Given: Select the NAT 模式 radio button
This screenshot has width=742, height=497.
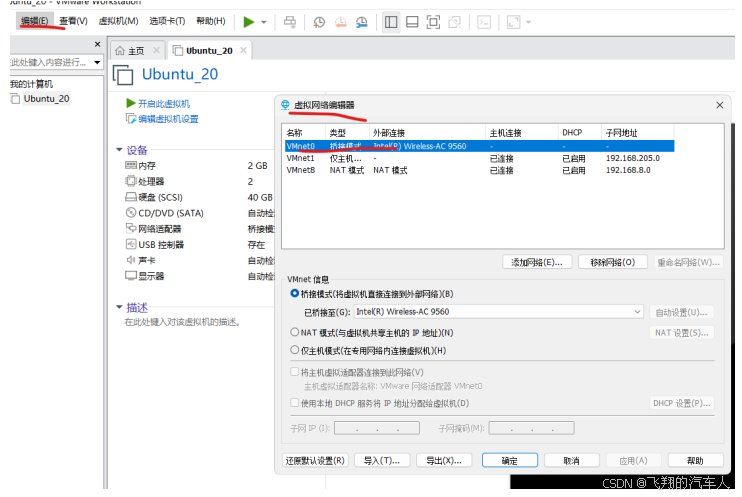Looking at the screenshot, I should (294, 332).
